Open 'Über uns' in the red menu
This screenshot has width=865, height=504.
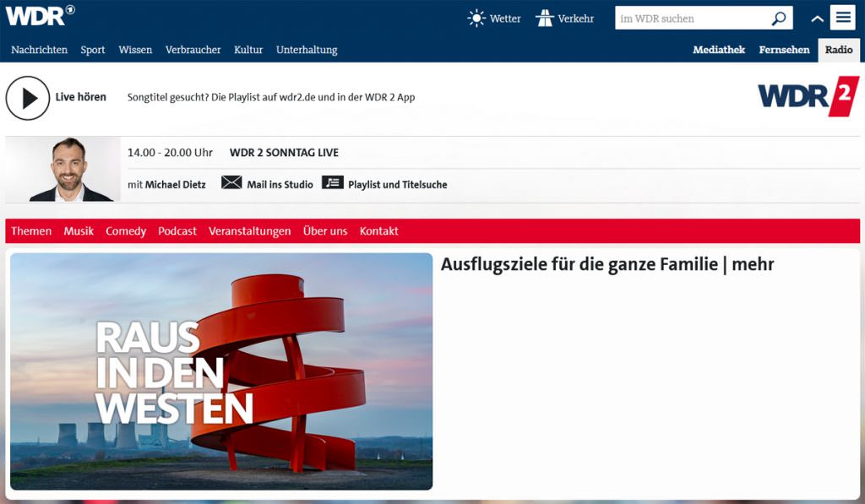[x=325, y=231]
